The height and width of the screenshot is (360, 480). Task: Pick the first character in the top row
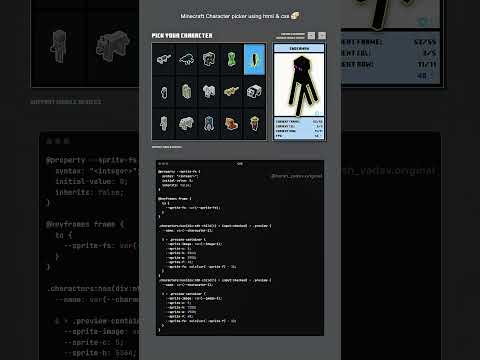click(x=164, y=60)
